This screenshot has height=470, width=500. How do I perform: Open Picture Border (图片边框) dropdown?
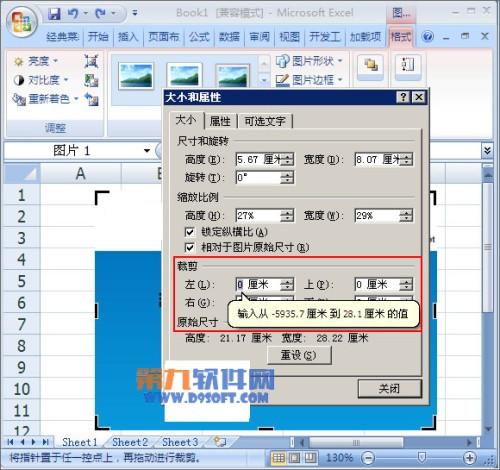[x=309, y=80]
